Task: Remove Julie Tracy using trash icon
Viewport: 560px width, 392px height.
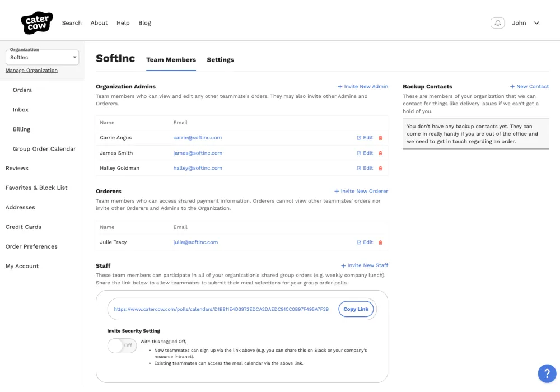Action: 381,242
